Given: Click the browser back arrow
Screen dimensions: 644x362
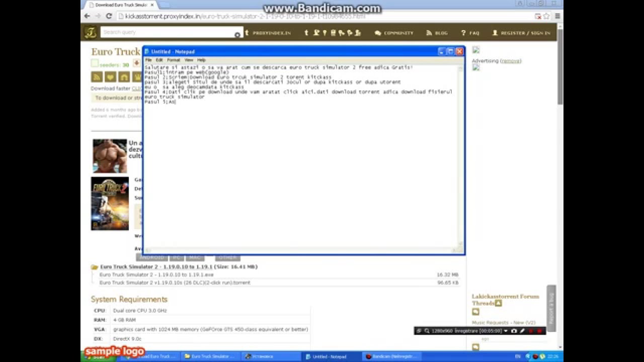Looking at the screenshot, I should [87, 16].
